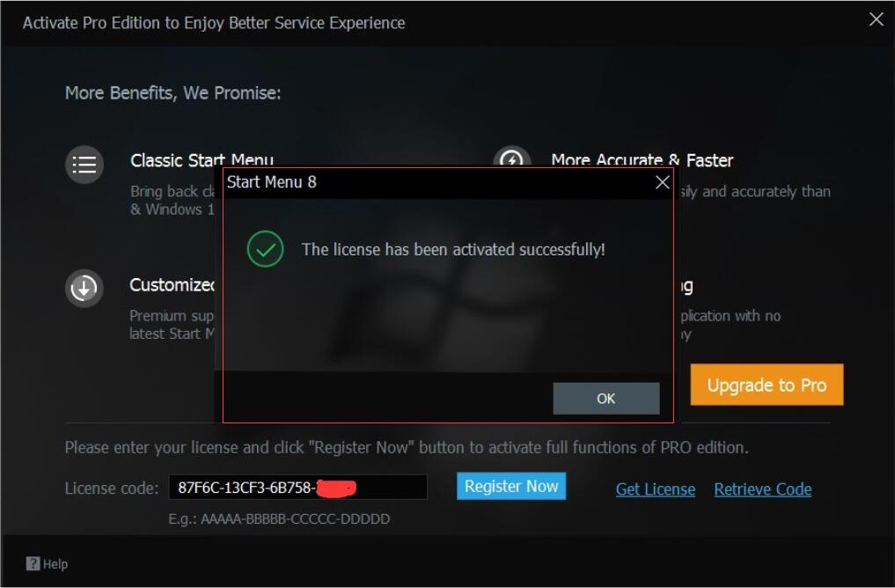Viewport: 895px width, 588px height.
Task: Click the Classic Start Menu list icon
Action: coord(84,165)
